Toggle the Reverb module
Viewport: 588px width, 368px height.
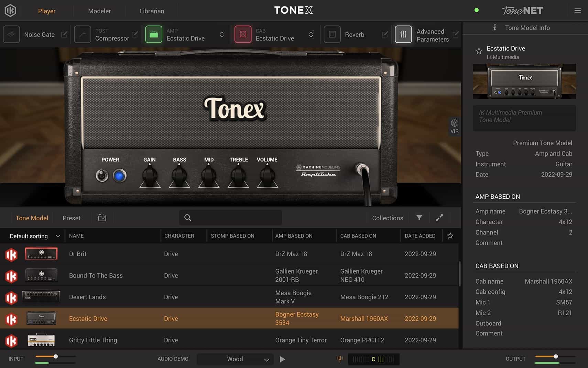coord(332,34)
